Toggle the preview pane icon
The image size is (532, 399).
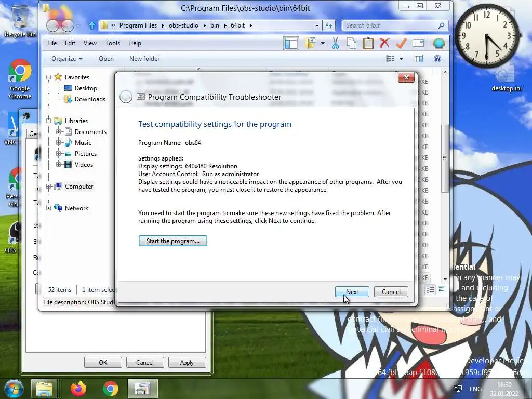pos(419,59)
